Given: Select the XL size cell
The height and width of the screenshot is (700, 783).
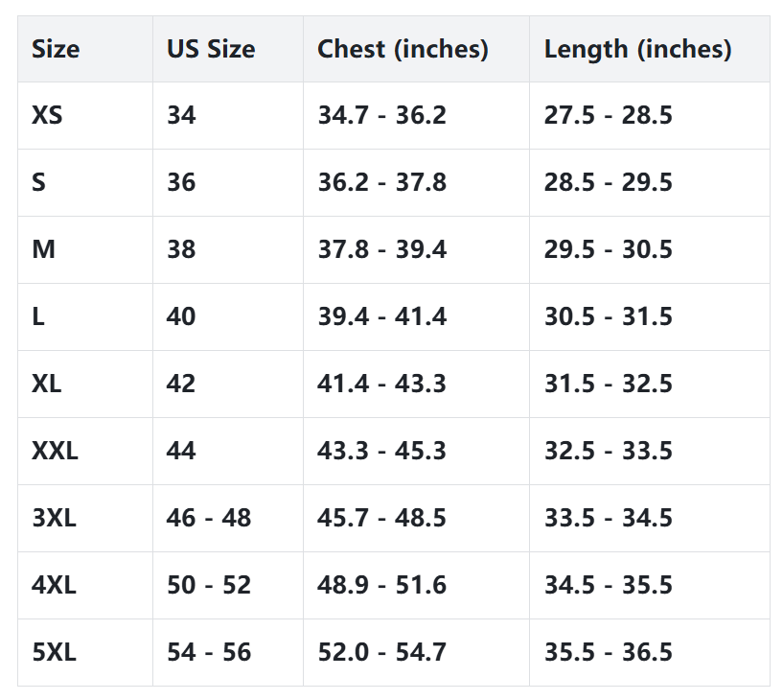Looking at the screenshot, I should coord(47,385).
